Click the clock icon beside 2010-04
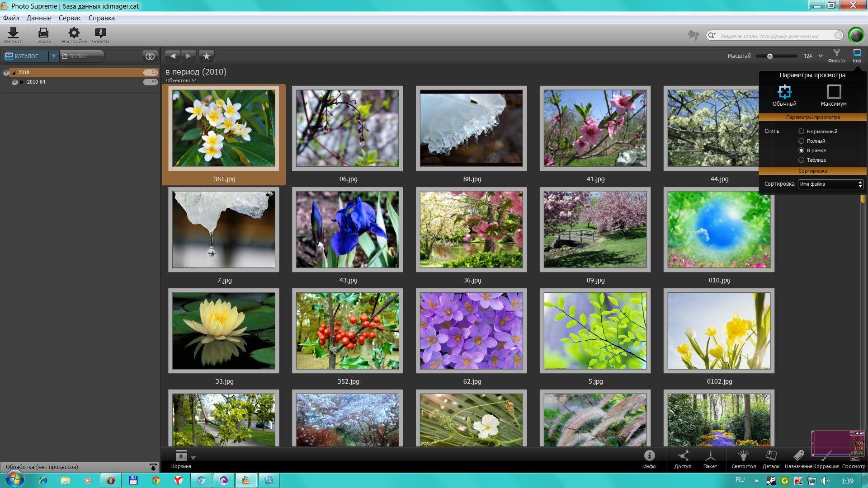The image size is (868, 488). pyautogui.click(x=15, y=82)
